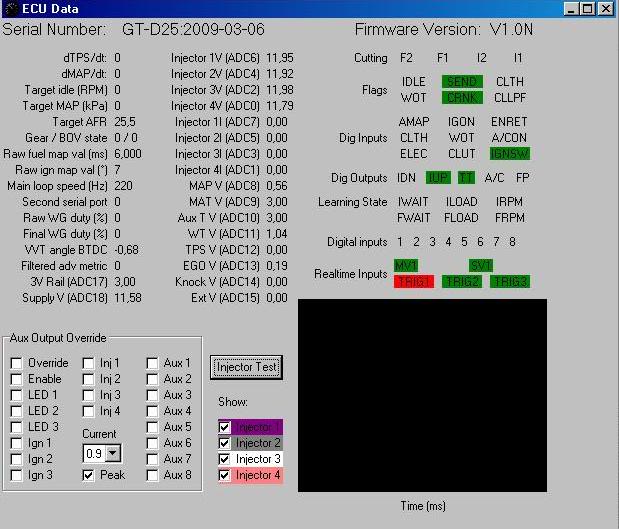Enable Aux 8 override
This screenshot has width=619, height=529.
152,475
